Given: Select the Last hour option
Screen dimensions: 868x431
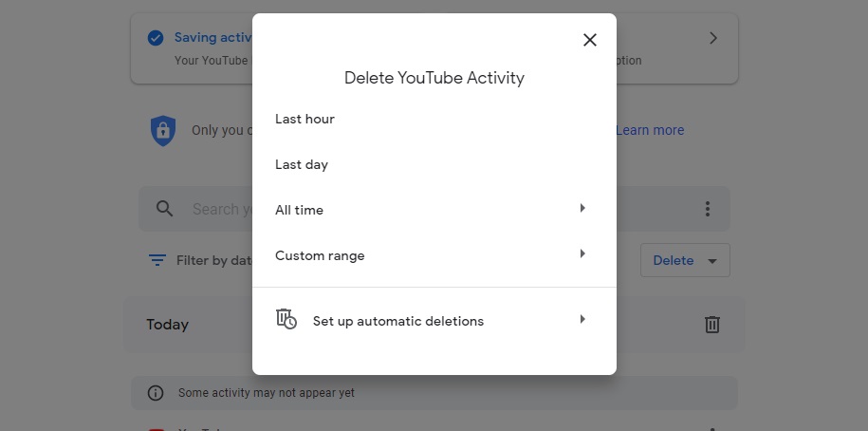Looking at the screenshot, I should tap(305, 119).
